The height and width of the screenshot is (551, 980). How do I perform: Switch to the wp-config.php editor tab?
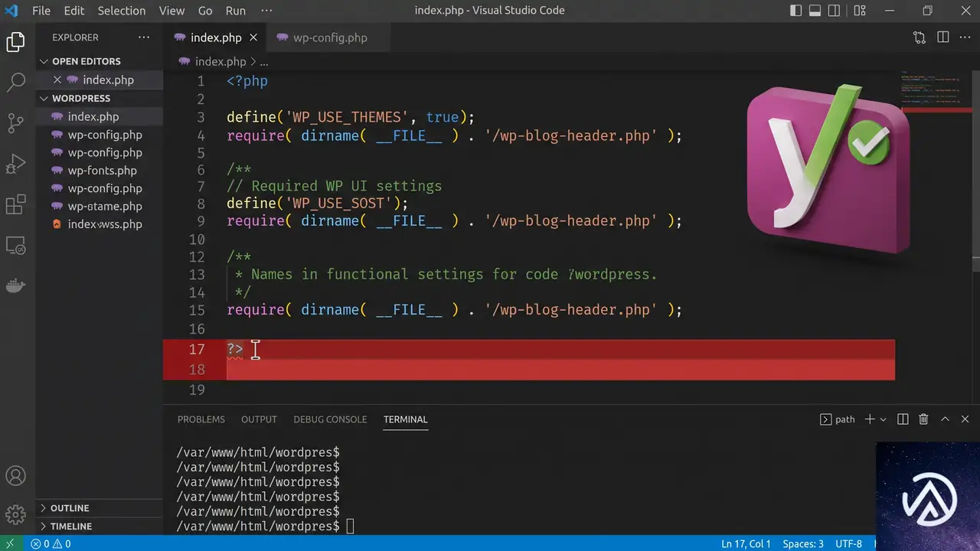[330, 37]
